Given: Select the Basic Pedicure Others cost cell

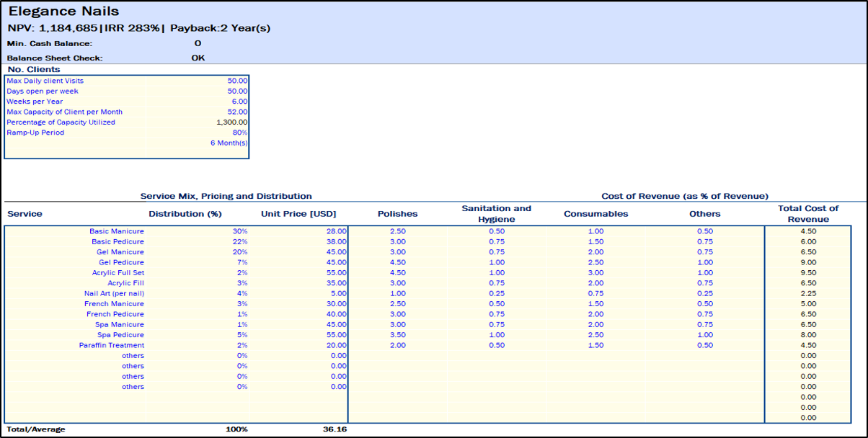Looking at the screenshot, I should 704,242.
